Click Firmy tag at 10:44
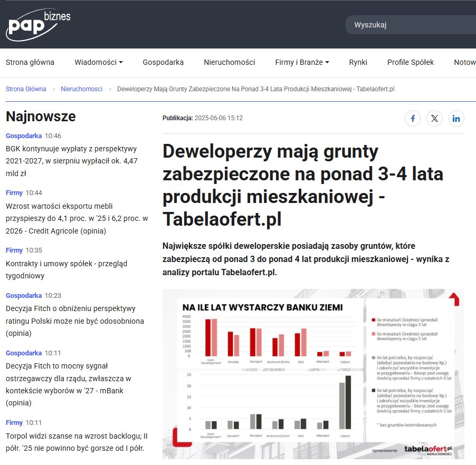The image size is (476, 465). point(14,192)
